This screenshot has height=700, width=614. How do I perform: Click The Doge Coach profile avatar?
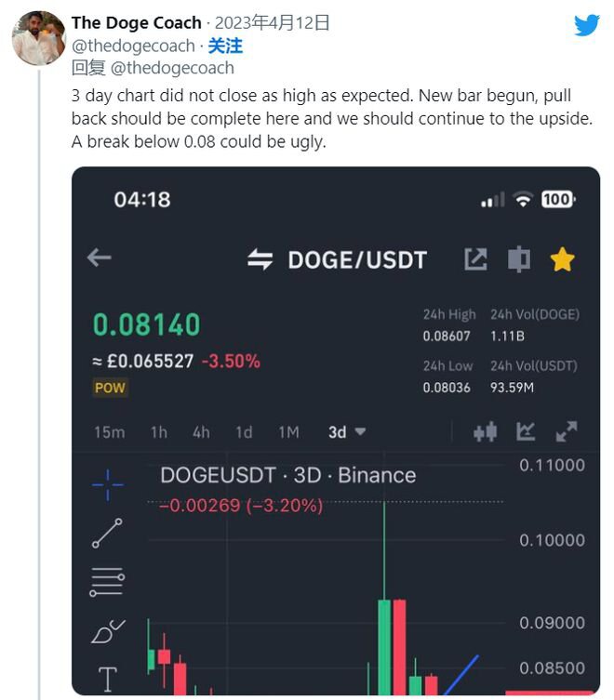point(38,39)
